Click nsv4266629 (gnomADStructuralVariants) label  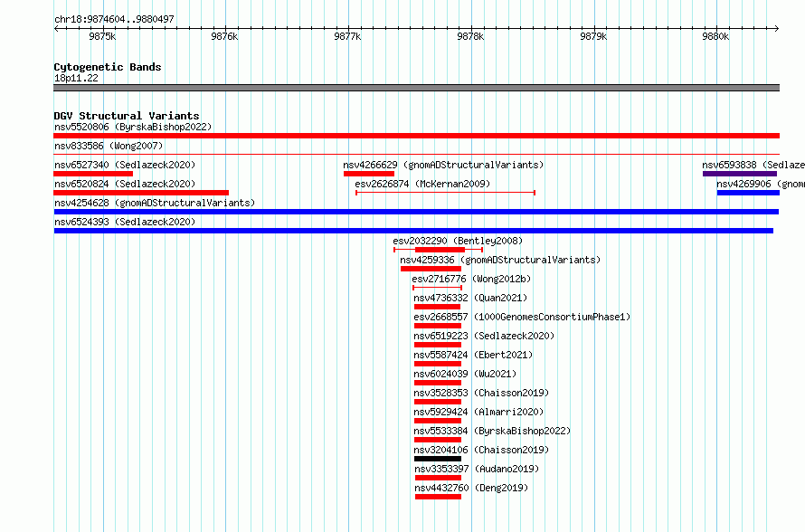click(x=443, y=165)
